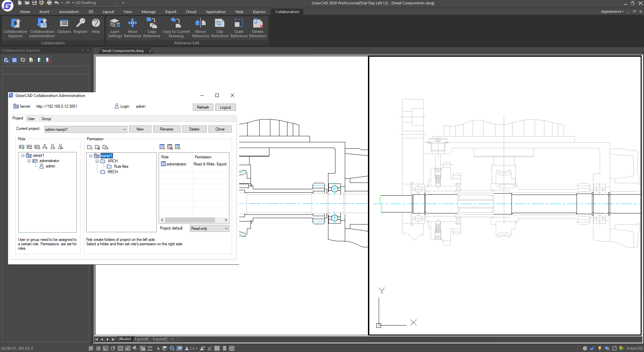Choose Mirror Reference tool

(201, 28)
